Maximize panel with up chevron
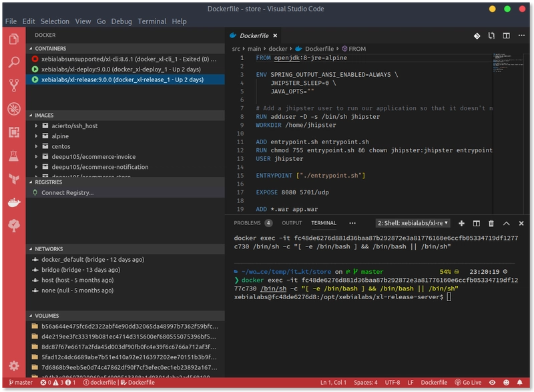Screen dimensions: 534x392 click(x=507, y=224)
